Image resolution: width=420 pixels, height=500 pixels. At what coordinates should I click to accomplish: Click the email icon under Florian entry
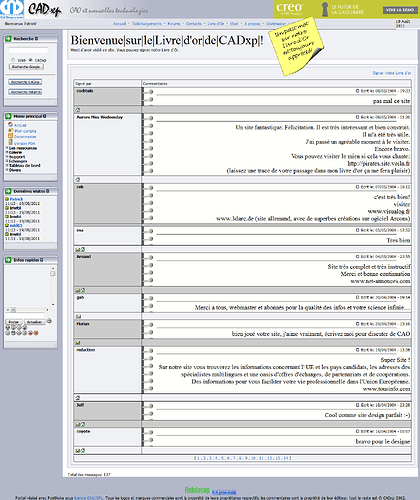pos(78,343)
